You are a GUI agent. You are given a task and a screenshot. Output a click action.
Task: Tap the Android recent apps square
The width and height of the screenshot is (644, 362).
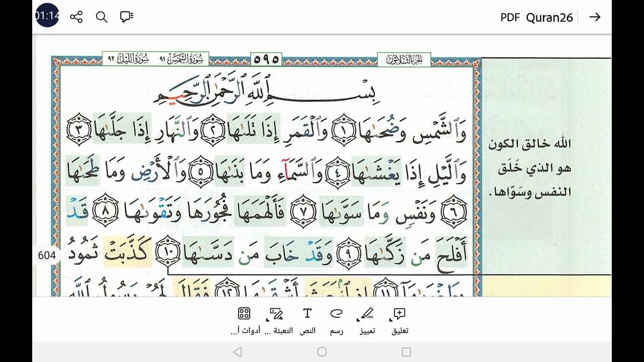(407, 352)
